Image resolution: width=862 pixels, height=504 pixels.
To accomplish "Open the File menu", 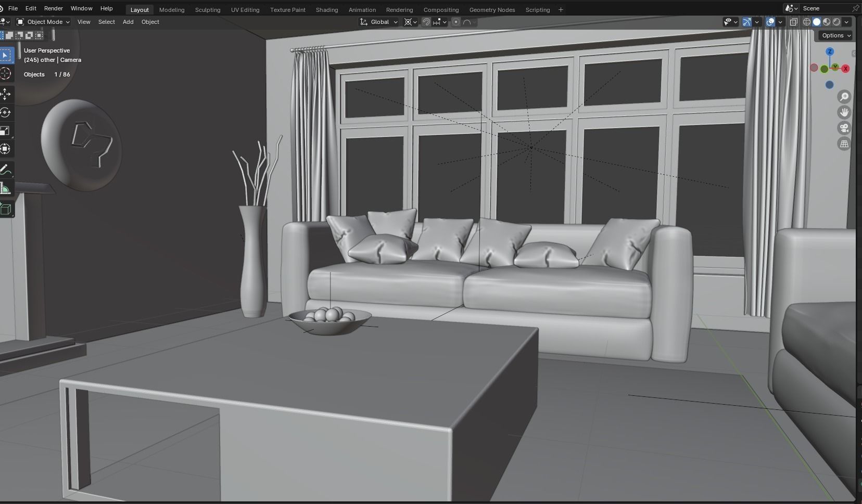I will click(13, 8).
